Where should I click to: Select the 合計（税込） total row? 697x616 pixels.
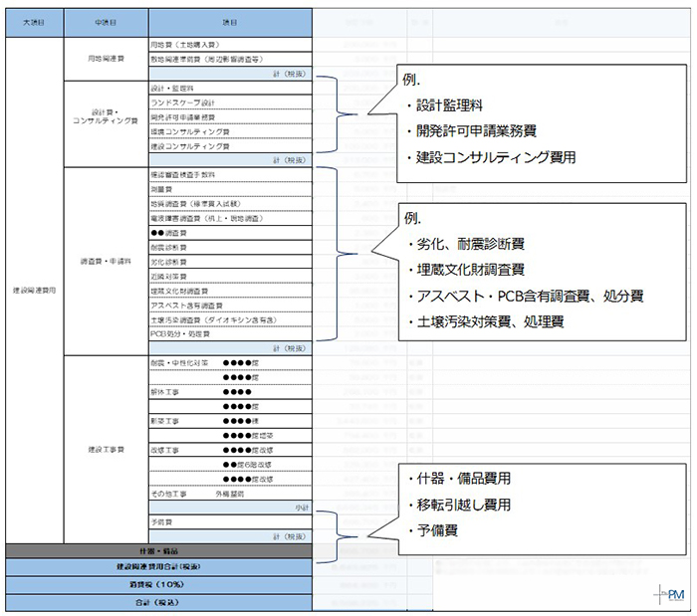[159, 603]
